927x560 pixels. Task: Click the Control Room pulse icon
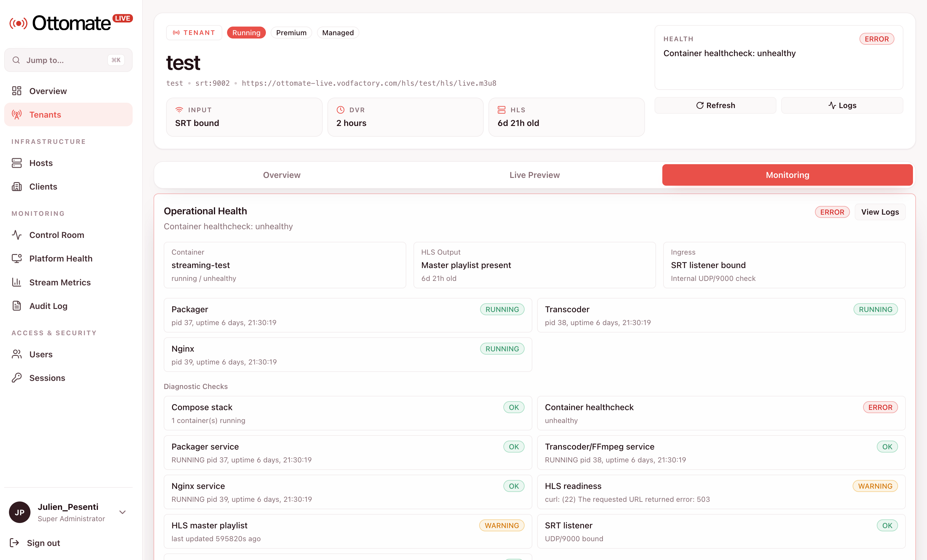click(16, 235)
